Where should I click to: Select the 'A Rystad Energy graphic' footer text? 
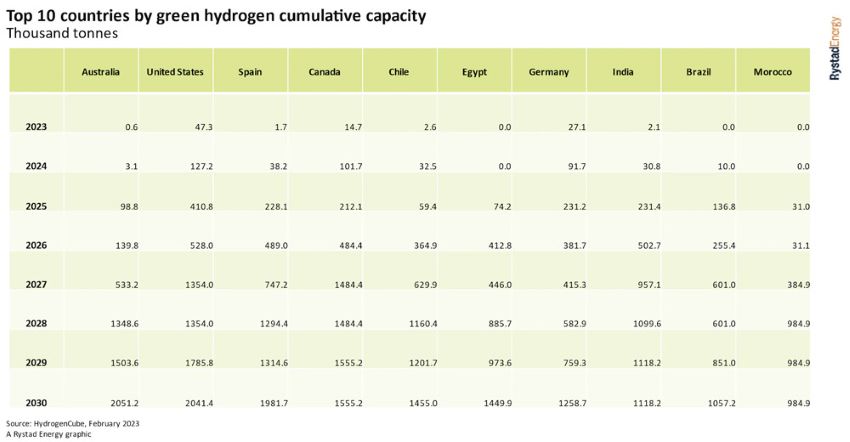tap(49, 434)
